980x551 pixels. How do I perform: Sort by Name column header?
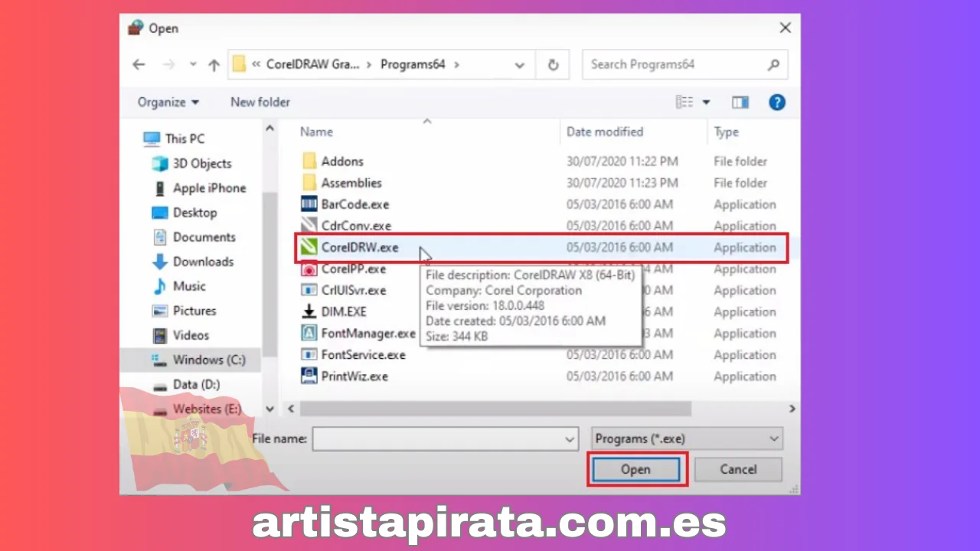click(x=316, y=132)
